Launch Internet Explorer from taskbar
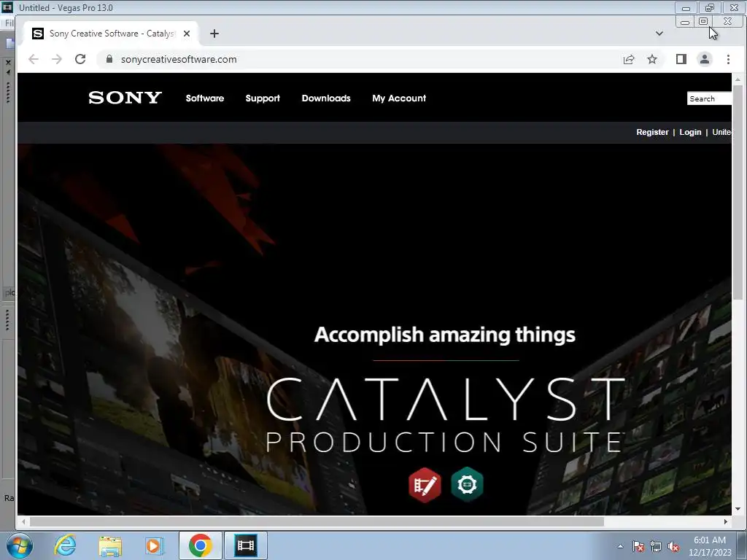 click(65, 545)
